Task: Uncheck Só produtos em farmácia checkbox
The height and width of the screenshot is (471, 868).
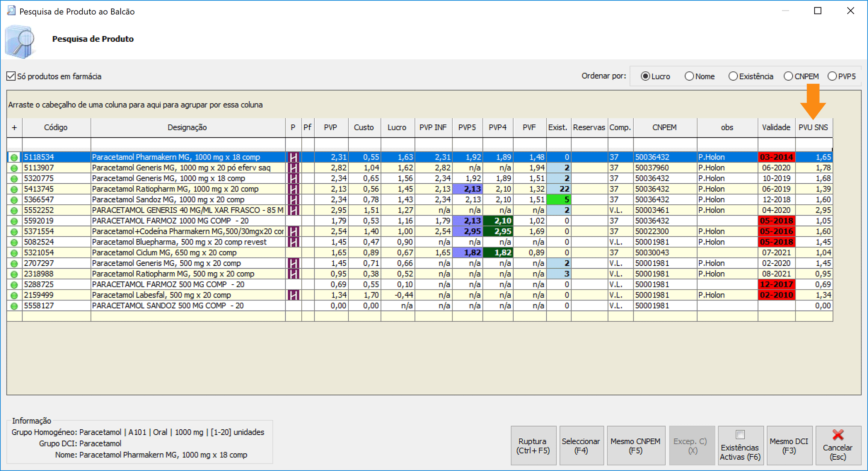Action: (11, 76)
